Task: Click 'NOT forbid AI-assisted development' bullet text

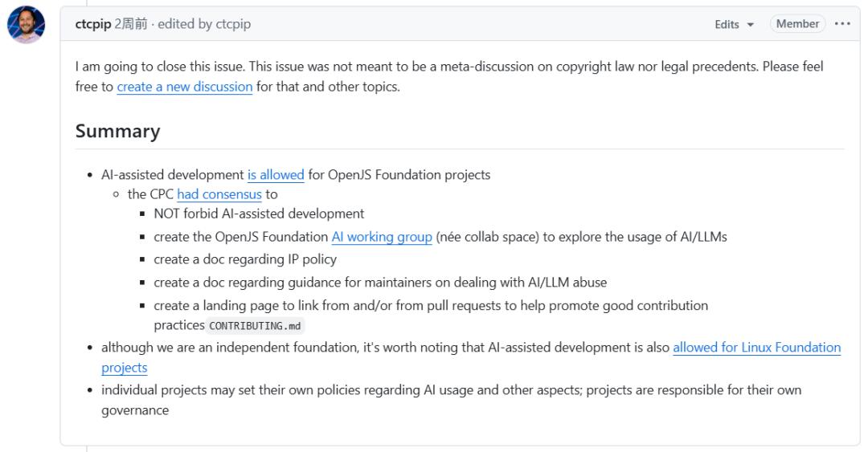Action: click(258, 214)
